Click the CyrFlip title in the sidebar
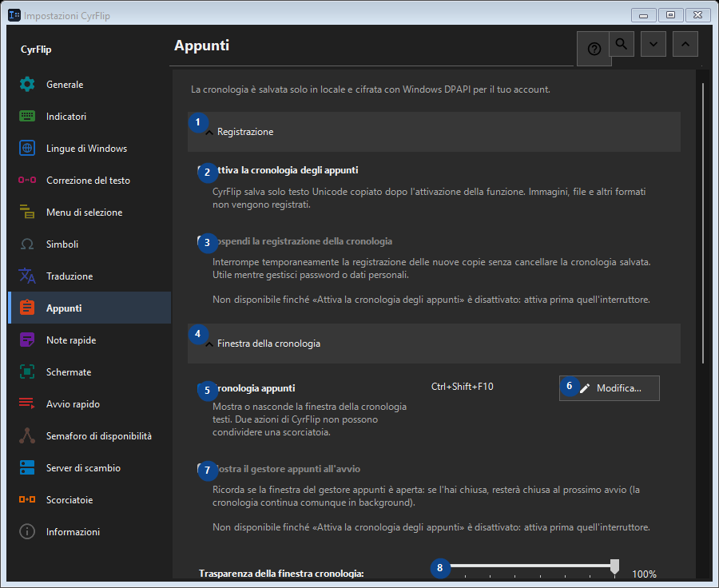719x588 pixels. [36, 50]
